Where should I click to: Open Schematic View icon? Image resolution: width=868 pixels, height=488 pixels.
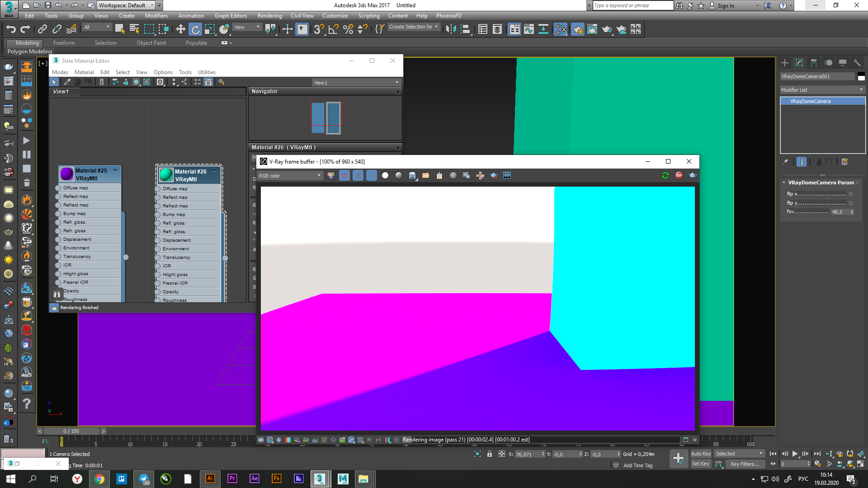click(x=543, y=29)
